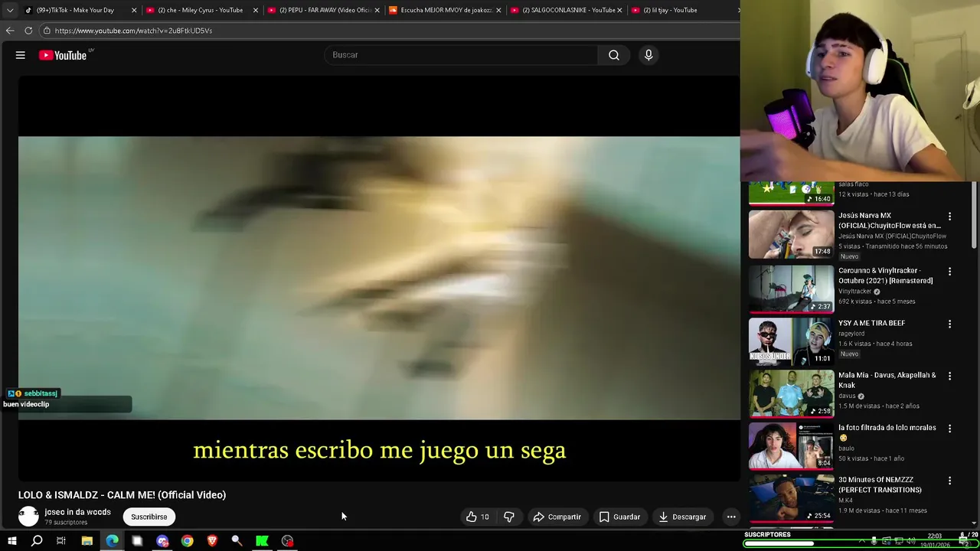This screenshot has width=980, height=551.
Task: Close the PEPU - FAR AWAY tab
Action: point(377,10)
